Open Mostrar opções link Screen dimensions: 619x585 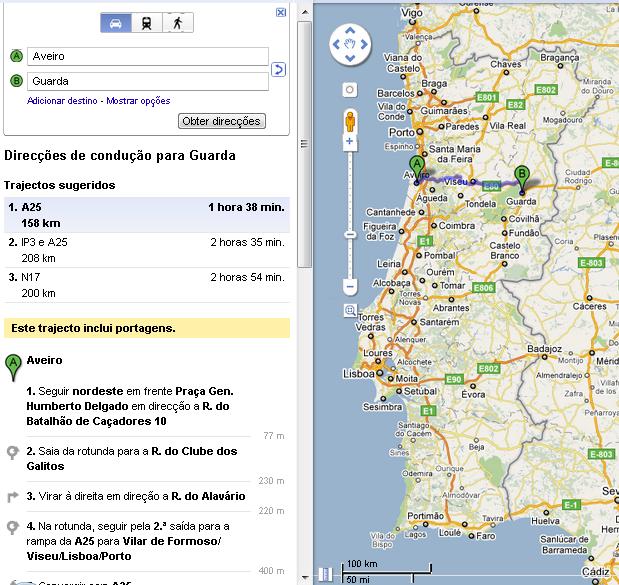click(x=138, y=101)
